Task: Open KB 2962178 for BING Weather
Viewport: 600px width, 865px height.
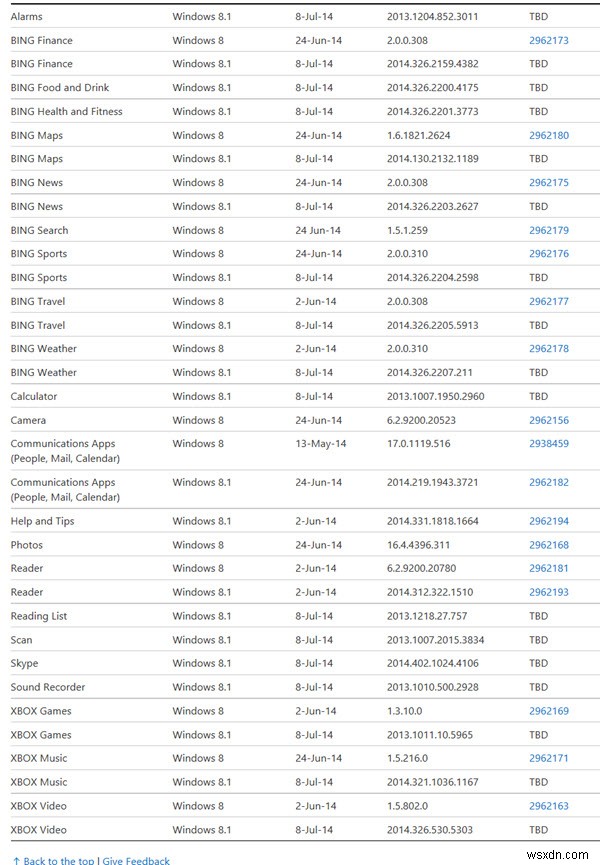Action: tap(548, 349)
